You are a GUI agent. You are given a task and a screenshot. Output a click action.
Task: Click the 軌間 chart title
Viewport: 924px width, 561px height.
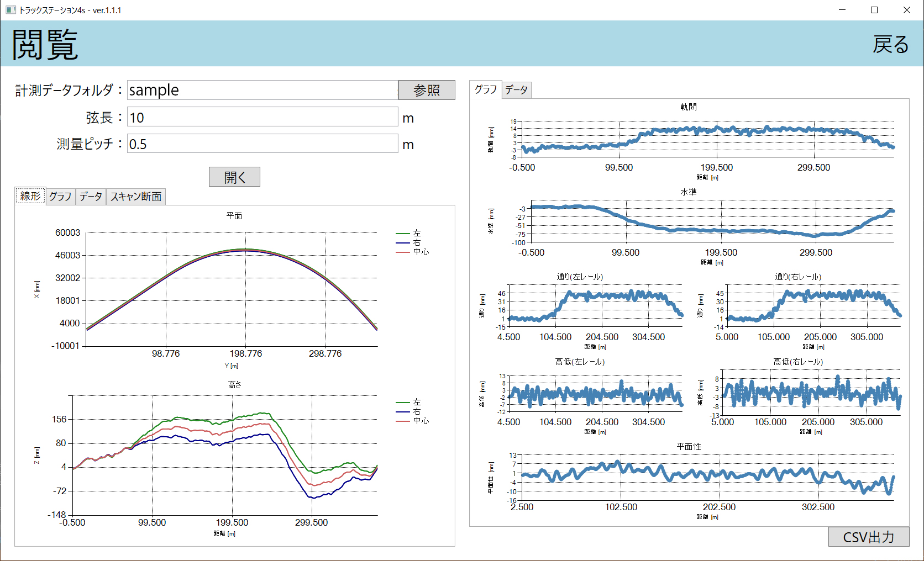[x=689, y=107]
